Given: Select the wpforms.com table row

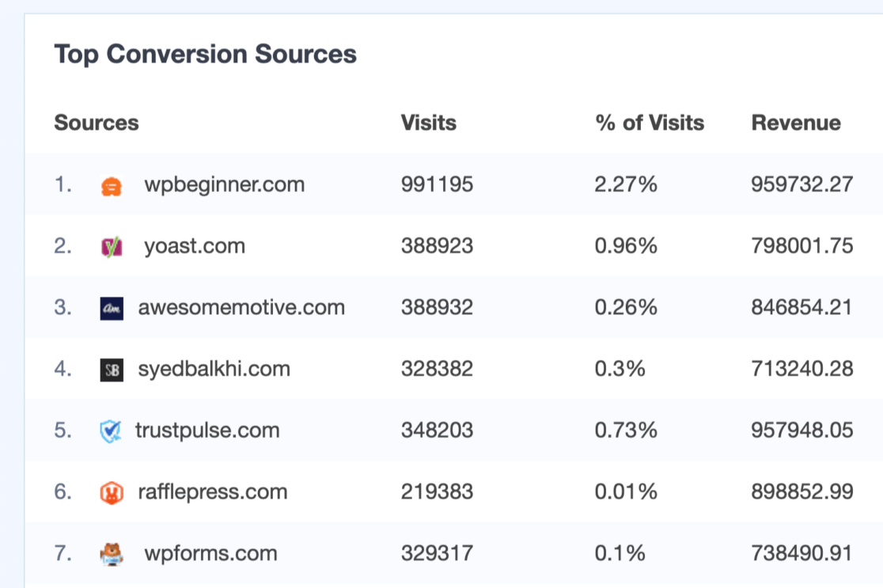Looking at the screenshot, I should coord(441,553).
